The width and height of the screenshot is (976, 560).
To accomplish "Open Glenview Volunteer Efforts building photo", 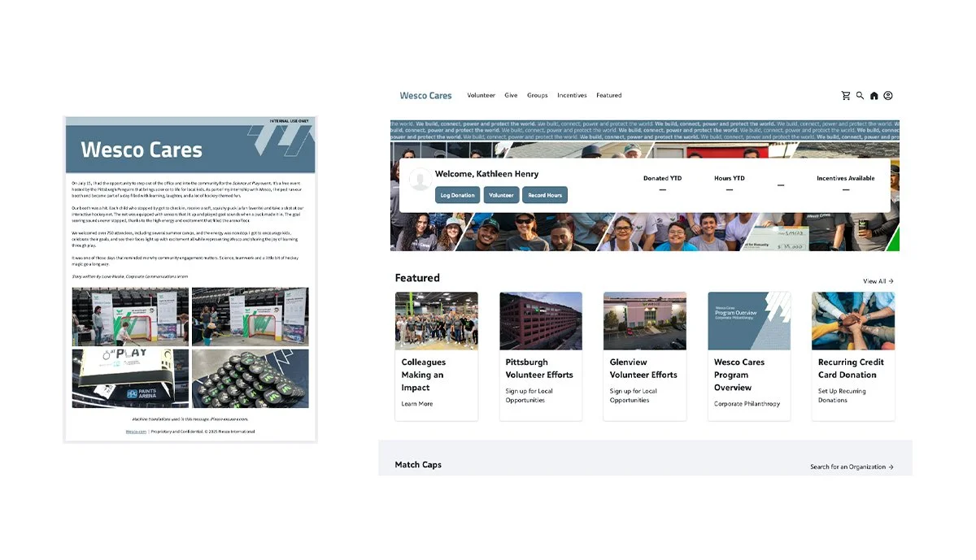I will (x=645, y=321).
